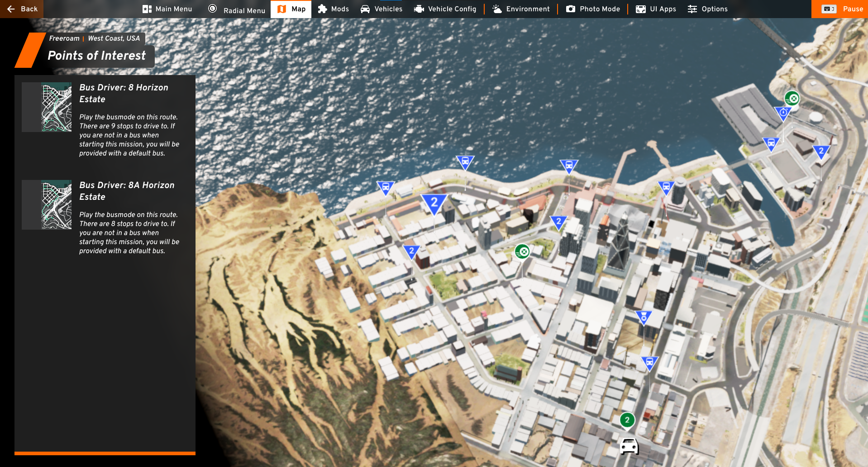Open the Mods tab
This screenshot has height=467, width=868.
[x=333, y=9]
